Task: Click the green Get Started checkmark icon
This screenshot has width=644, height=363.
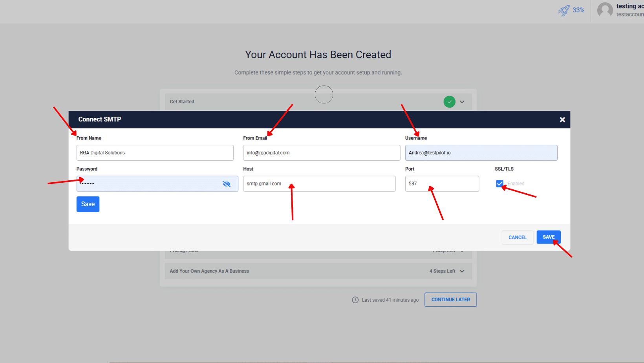Action: click(x=449, y=102)
